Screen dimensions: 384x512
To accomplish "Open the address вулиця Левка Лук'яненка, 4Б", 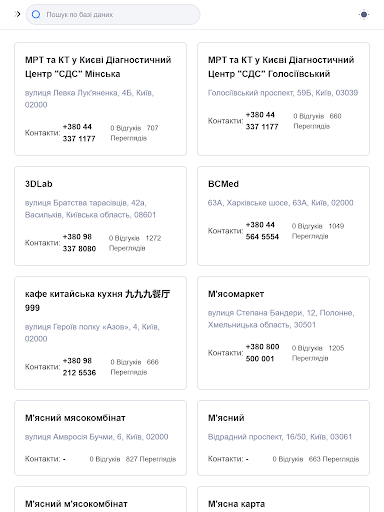I will [x=89, y=99].
